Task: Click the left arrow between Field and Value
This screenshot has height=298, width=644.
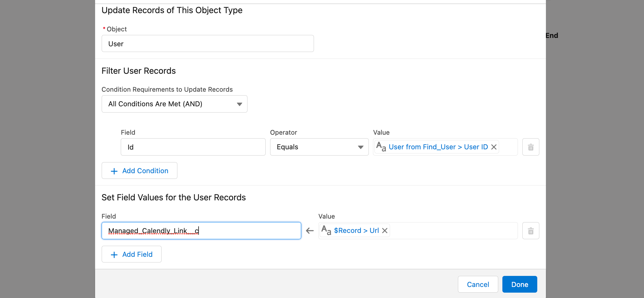Action: click(310, 231)
